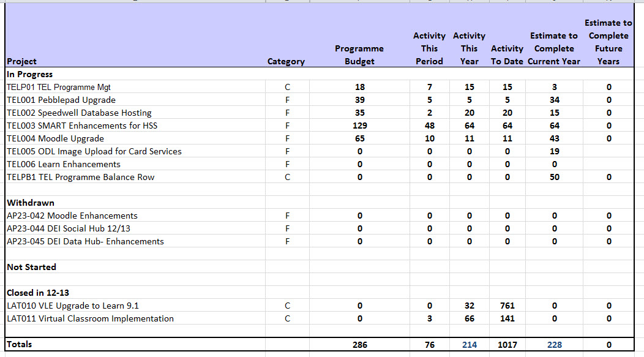The image size is (644, 357).
Task: Select the Not Started section heading
Action: point(31,267)
